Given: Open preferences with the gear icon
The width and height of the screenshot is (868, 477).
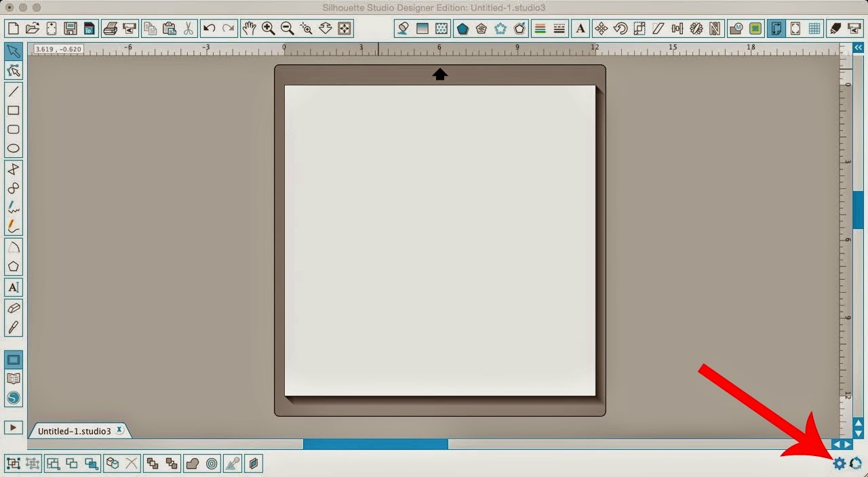Looking at the screenshot, I should click(x=840, y=463).
